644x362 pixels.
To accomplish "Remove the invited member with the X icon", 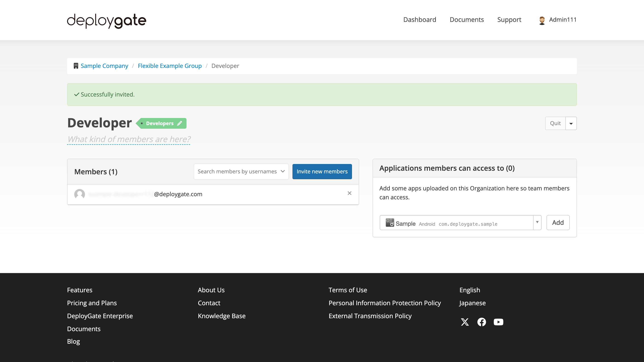I will point(349,193).
